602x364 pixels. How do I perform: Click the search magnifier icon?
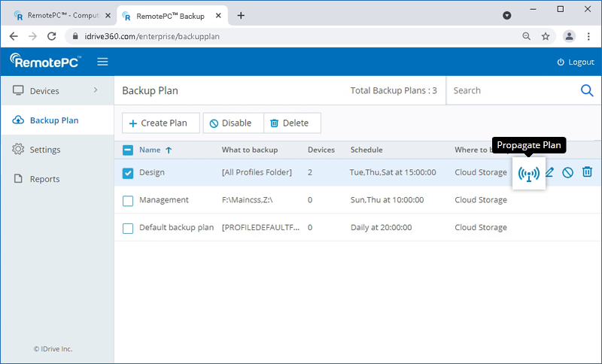[587, 90]
